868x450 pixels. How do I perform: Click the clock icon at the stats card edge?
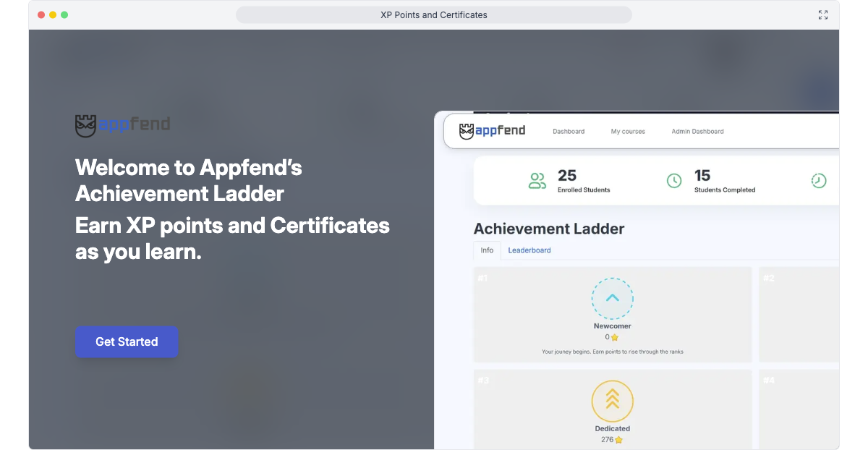(819, 181)
